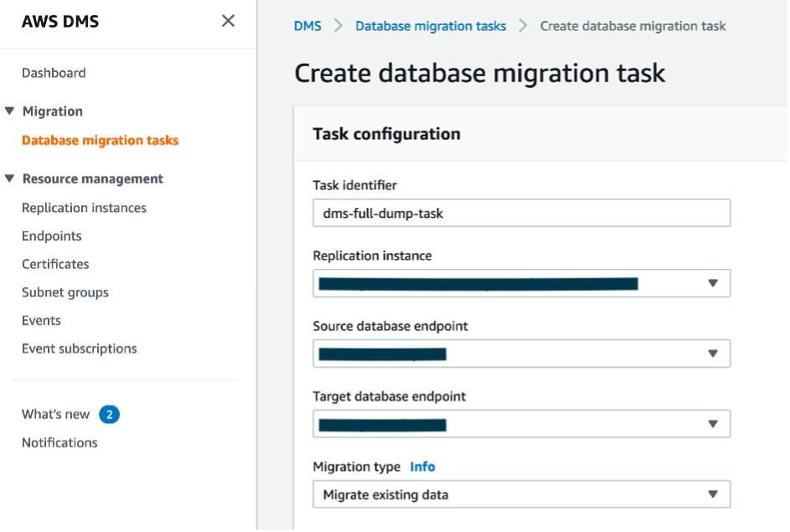790x532 pixels.
Task: View the Events page
Action: click(x=41, y=320)
